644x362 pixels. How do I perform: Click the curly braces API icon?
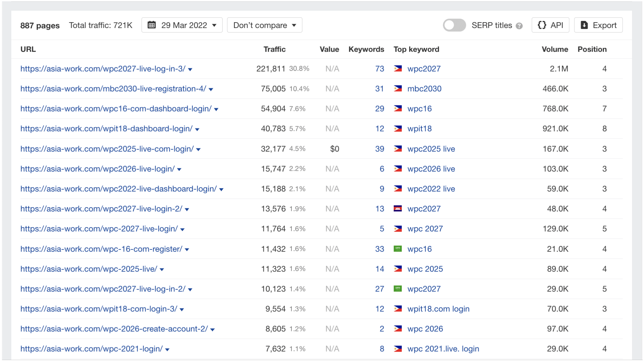click(x=542, y=25)
